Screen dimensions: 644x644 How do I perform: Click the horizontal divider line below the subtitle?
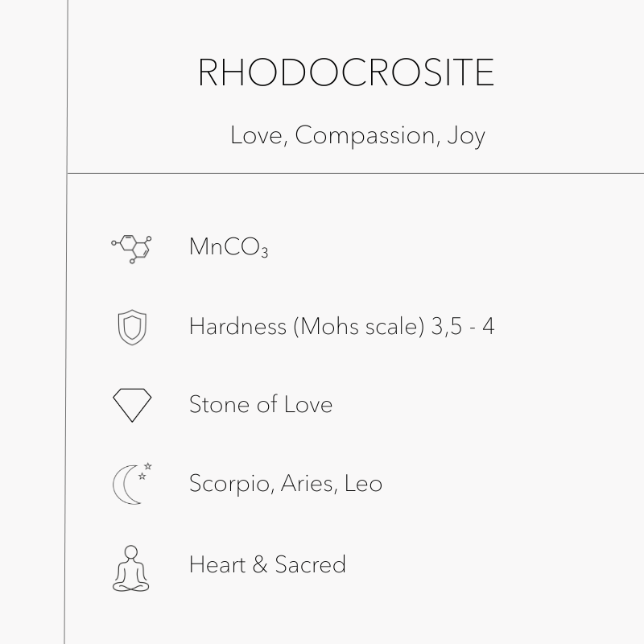(355, 173)
